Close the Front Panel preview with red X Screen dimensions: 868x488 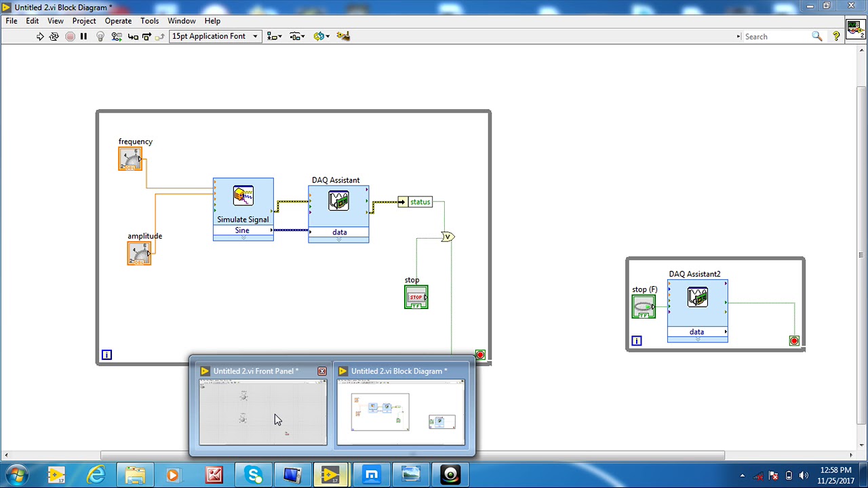(x=322, y=371)
